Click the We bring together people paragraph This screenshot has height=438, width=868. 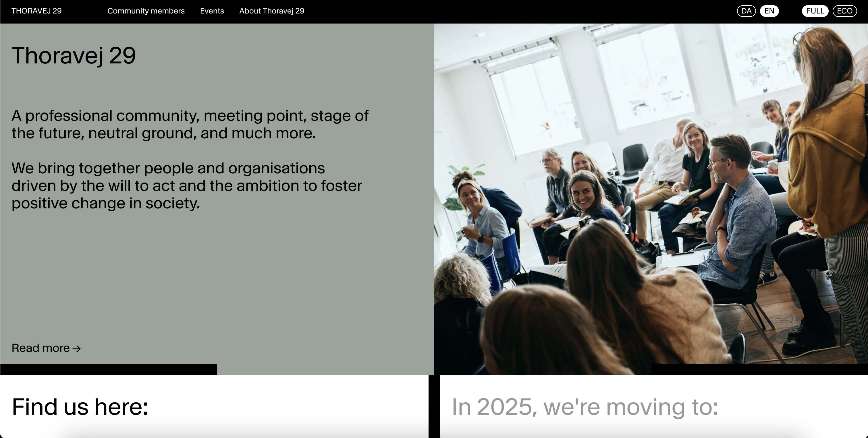pos(187,185)
